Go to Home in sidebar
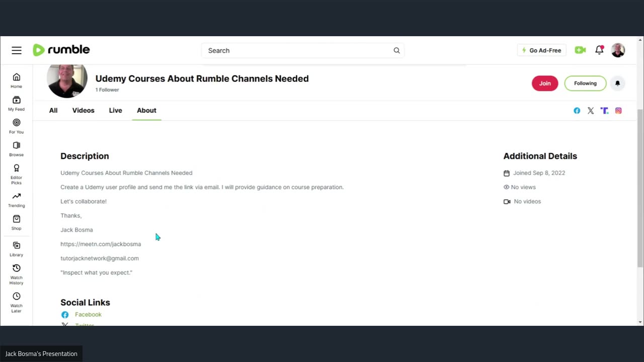644x362 pixels. 17,80
